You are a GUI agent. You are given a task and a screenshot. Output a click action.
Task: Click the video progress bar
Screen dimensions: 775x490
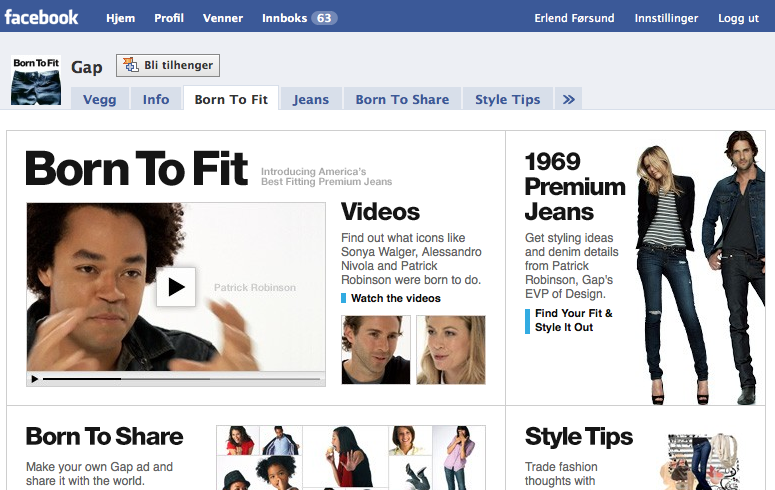[181, 379]
